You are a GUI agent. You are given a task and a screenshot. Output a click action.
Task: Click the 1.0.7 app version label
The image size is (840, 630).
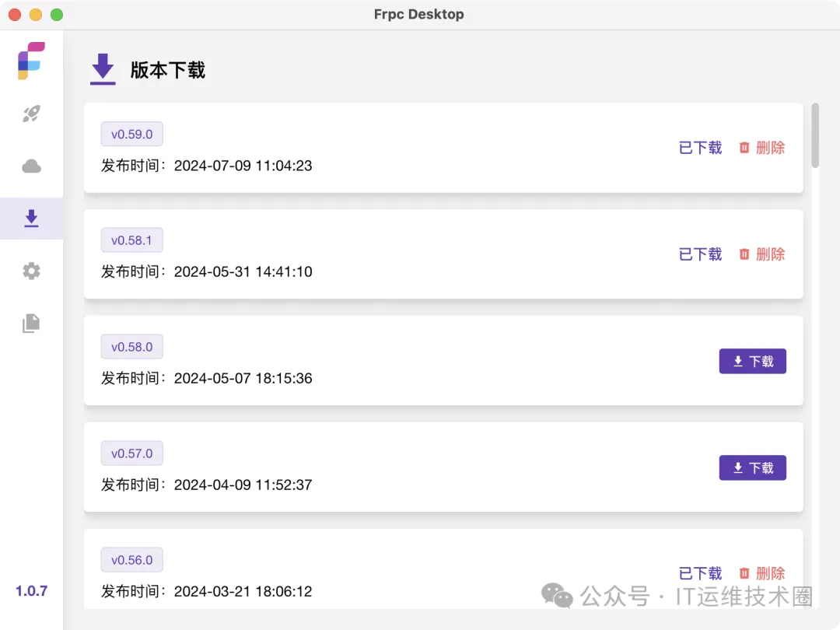pyautogui.click(x=31, y=591)
